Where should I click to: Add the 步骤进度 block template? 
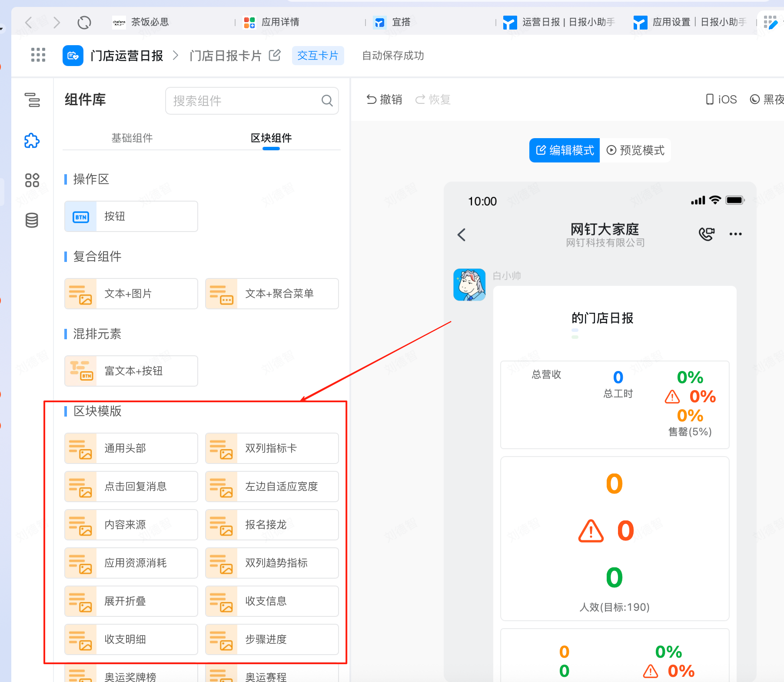click(272, 639)
